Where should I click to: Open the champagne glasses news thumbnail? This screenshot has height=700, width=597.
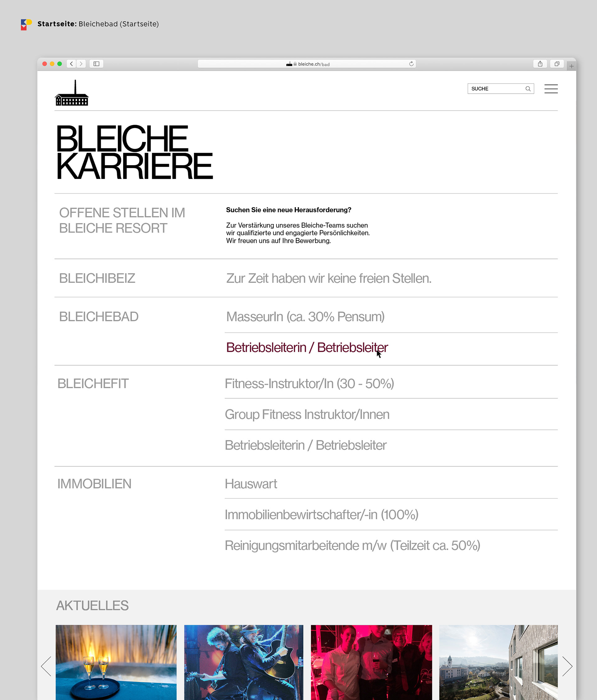tap(116, 661)
